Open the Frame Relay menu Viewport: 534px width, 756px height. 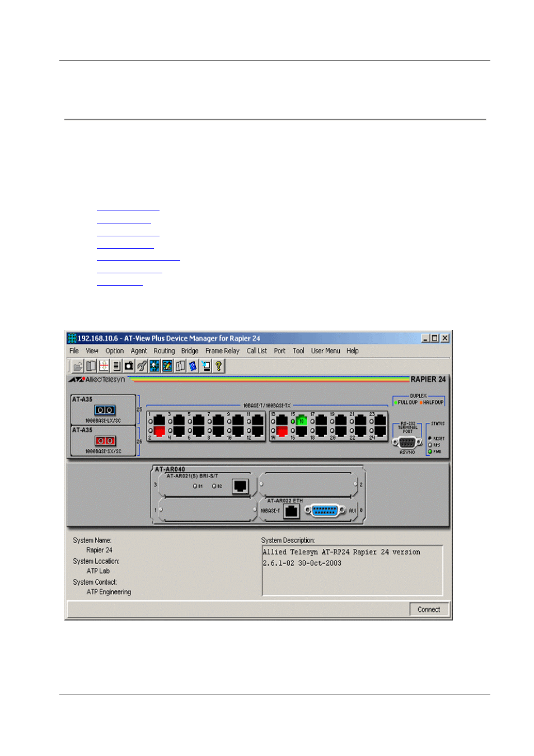click(x=222, y=351)
